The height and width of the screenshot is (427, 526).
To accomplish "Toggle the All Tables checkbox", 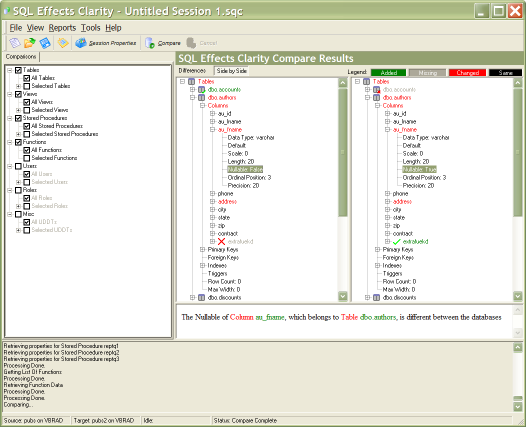I will tap(27, 78).
